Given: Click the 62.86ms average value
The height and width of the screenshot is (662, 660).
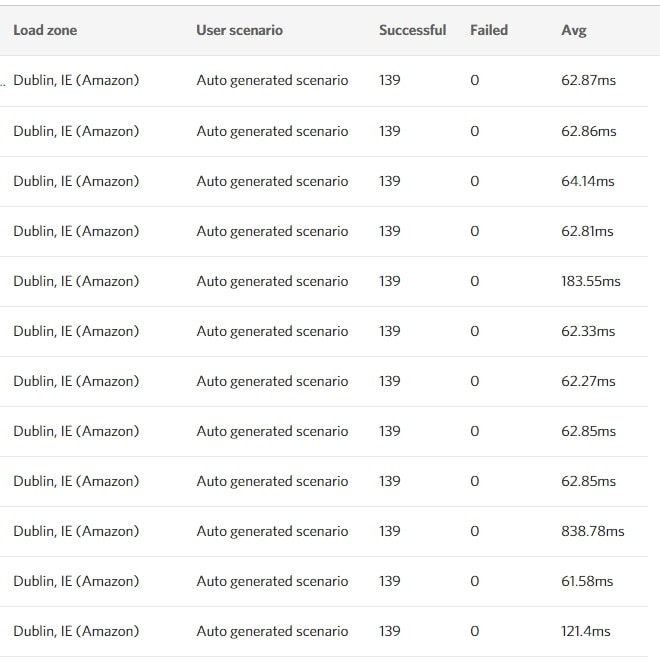Looking at the screenshot, I should point(588,131).
